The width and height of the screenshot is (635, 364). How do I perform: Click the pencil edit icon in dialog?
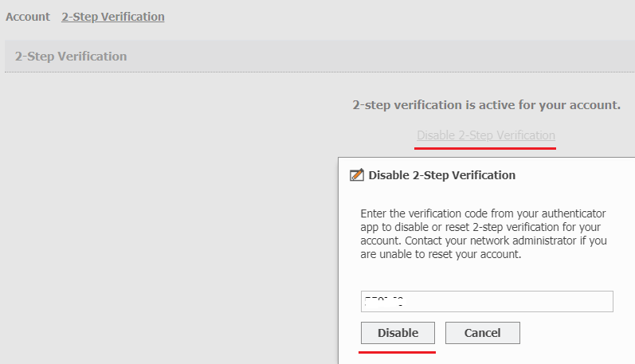coord(356,175)
